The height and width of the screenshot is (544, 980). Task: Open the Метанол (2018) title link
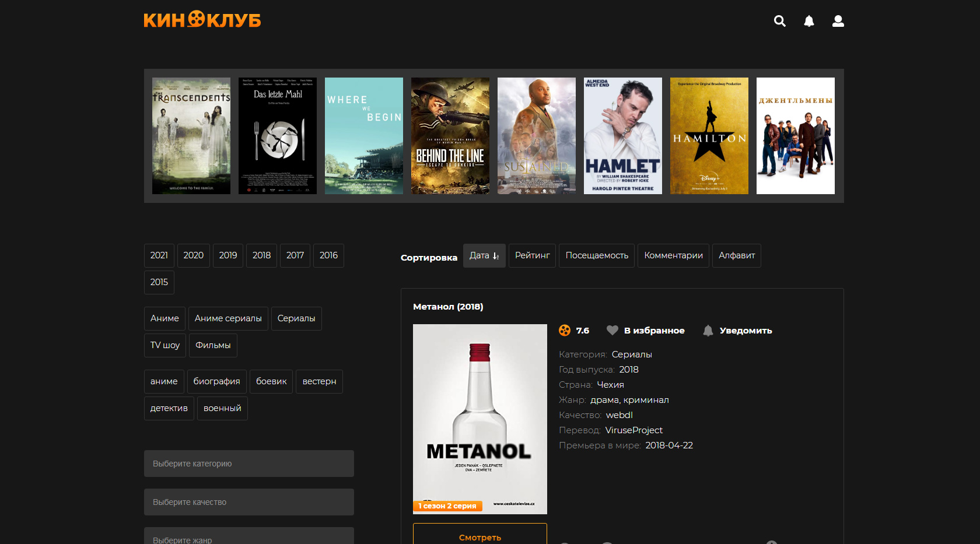pyautogui.click(x=448, y=307)
